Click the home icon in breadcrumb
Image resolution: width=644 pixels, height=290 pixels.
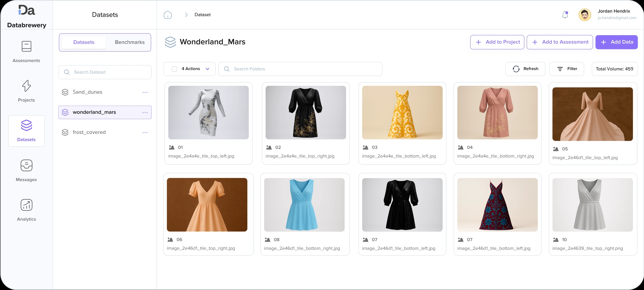168,15
